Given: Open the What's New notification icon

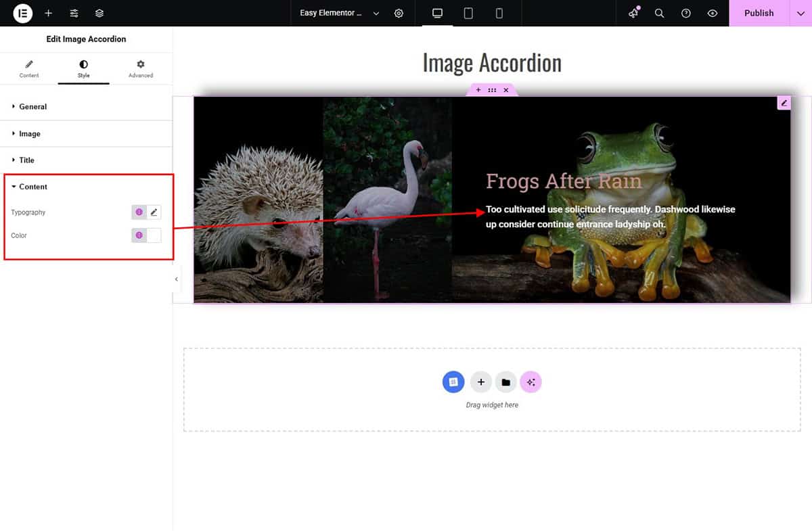Looking at the screenshot, I should point(633,13).
